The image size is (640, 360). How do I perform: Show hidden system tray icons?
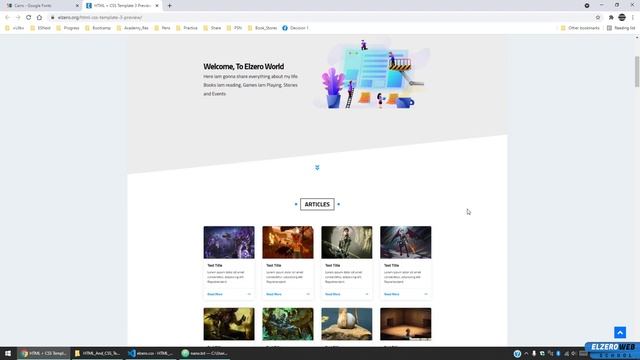click(526, 353)
